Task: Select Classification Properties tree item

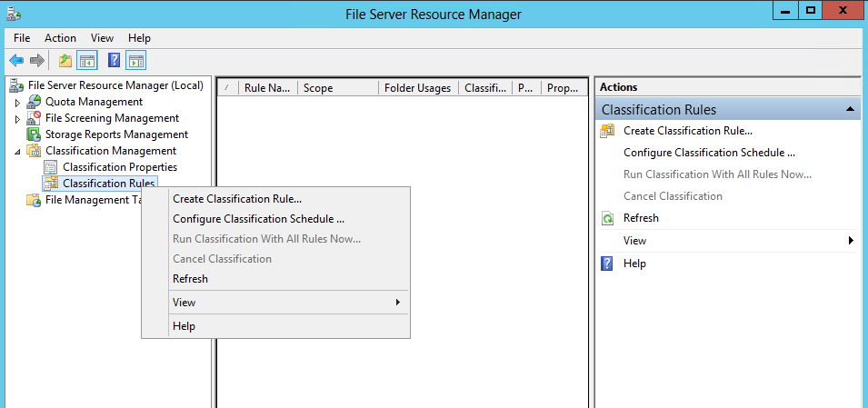Action: [x=119, y=167]
